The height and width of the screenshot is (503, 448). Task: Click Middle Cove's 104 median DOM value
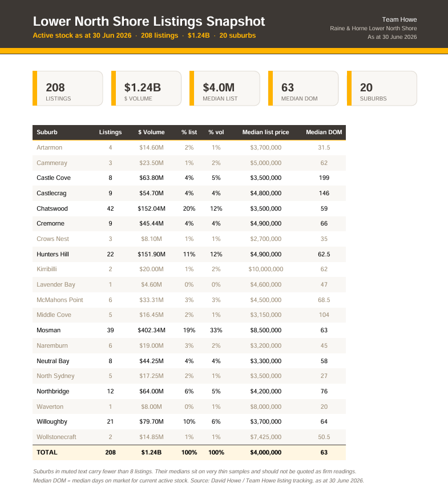(324, 315)
